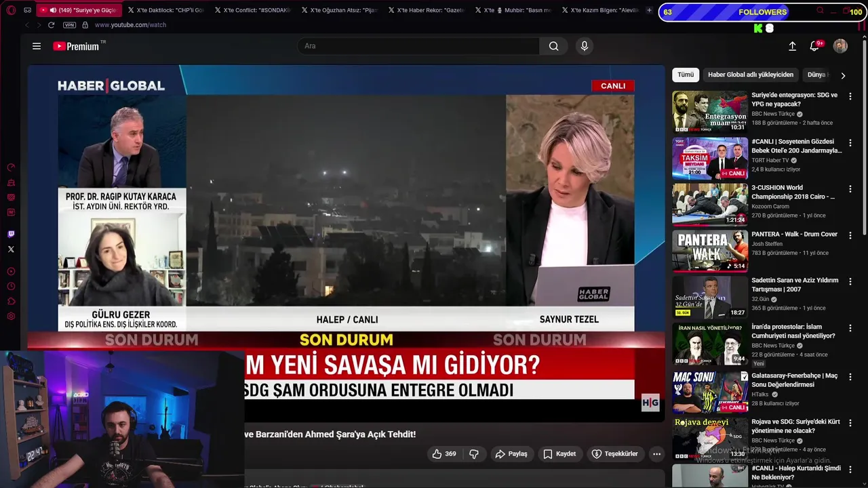Reload the page in browser toolbar
This screenshot has width=868, height=488.
coord(51,25)
